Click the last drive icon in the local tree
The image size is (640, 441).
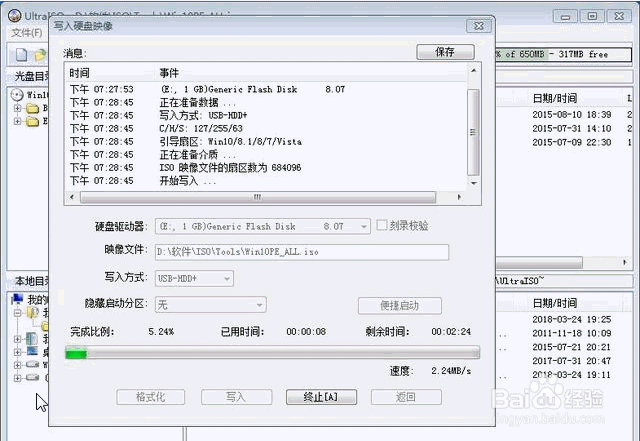coord(33,377)
